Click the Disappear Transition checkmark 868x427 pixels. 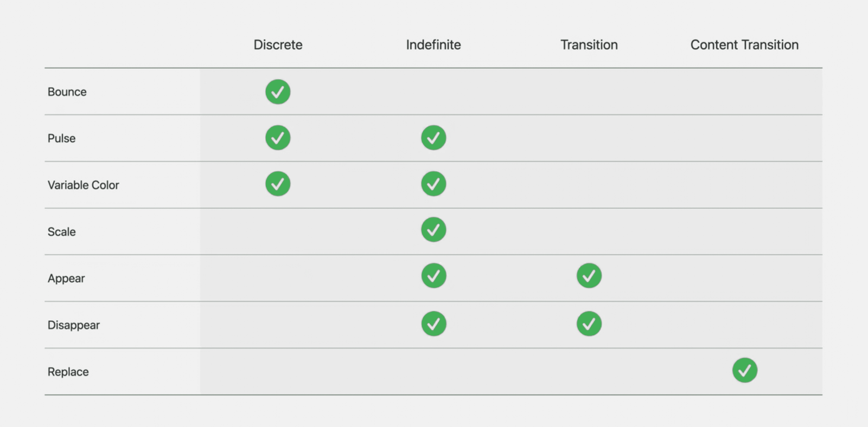(x=589, y=324)
